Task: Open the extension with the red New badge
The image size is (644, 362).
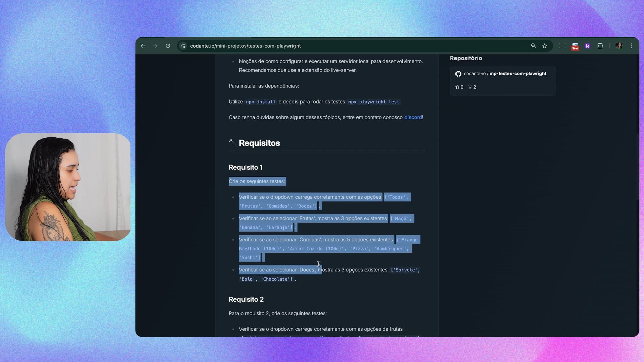Action: point(575,46)
